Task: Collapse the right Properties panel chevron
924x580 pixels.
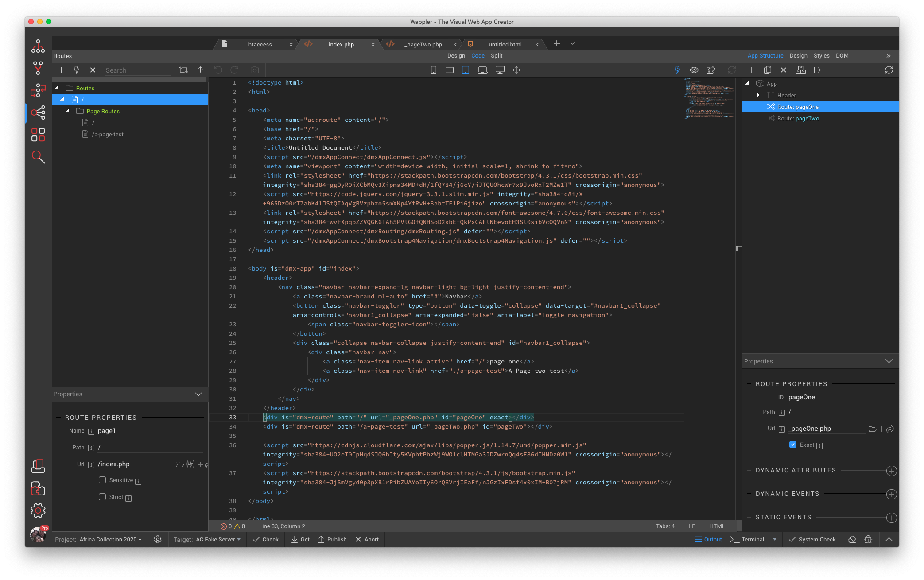Action: (889, 361)
